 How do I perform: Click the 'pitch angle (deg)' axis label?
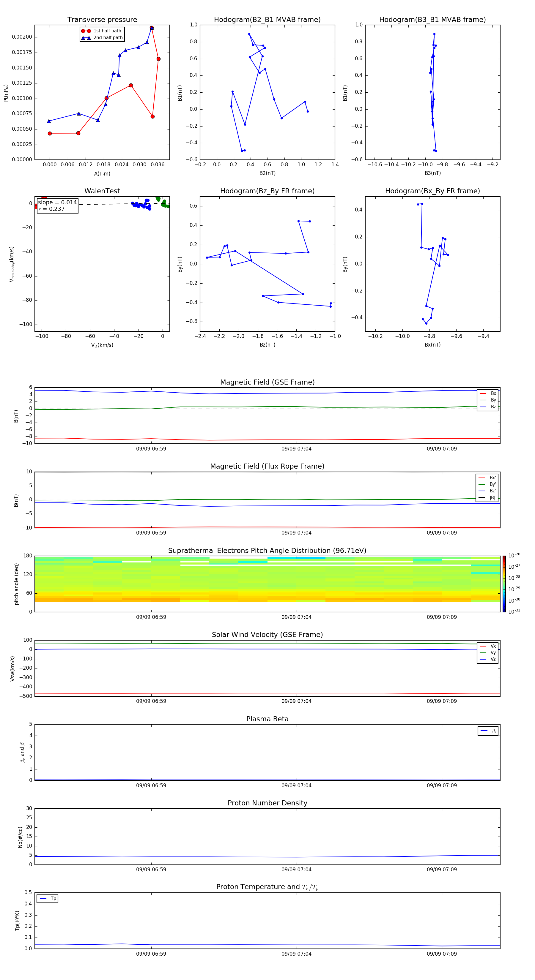pos(16,584)
